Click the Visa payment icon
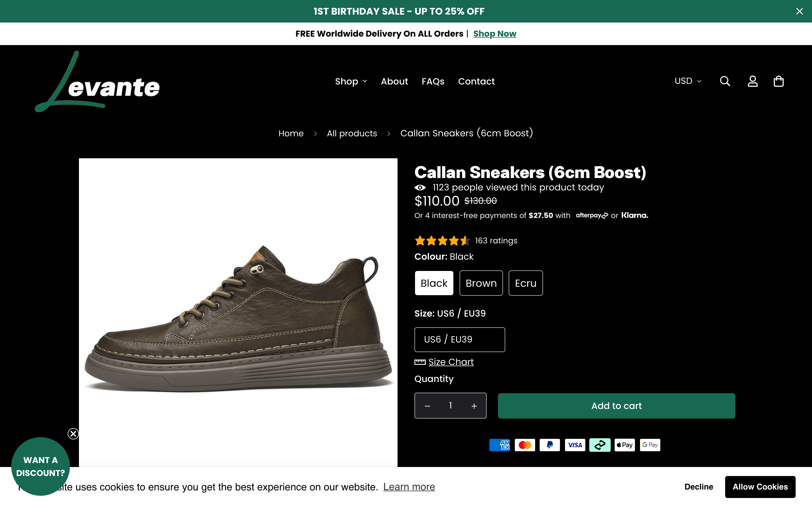The image size is (812, 507). coord(575,445)
